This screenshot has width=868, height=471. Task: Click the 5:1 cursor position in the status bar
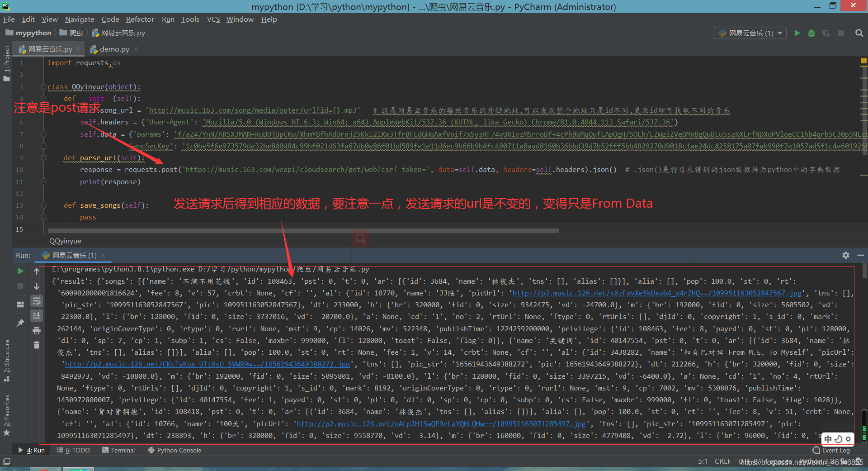point(703,461)
